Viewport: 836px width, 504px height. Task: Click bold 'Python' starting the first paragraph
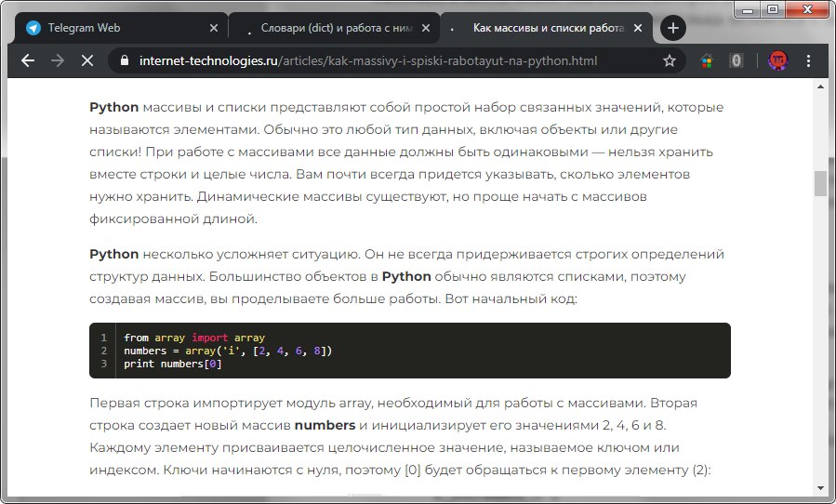click(x=114, y=108)
